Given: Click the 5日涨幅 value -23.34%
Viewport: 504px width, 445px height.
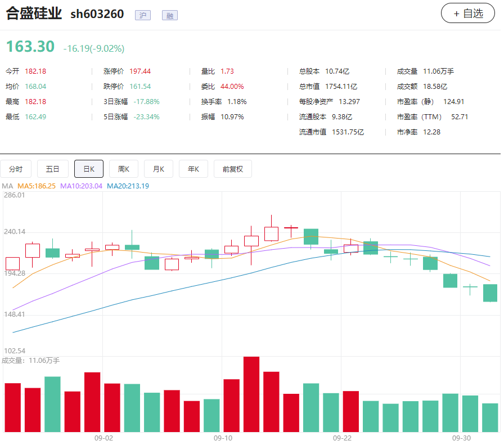Looking at the screenshot, I should tap(147, 116).
